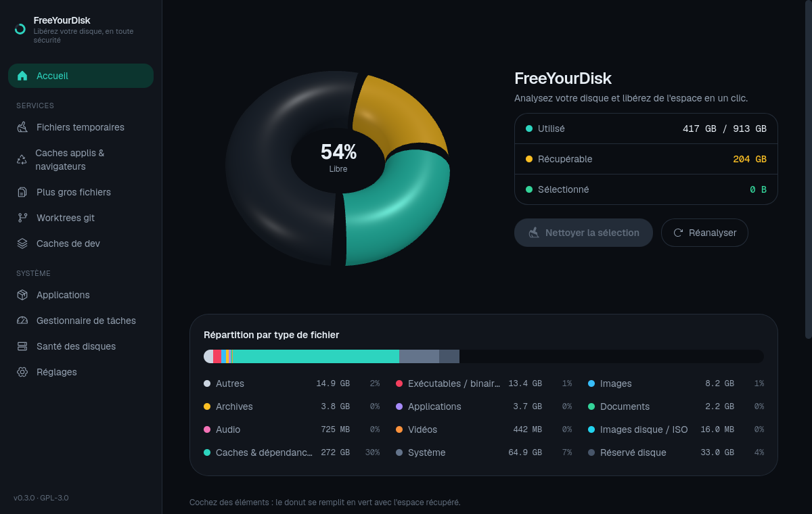Click the gauge icon for Gestionnaire de tâches

pyautogui.click(x=22, y=321)
